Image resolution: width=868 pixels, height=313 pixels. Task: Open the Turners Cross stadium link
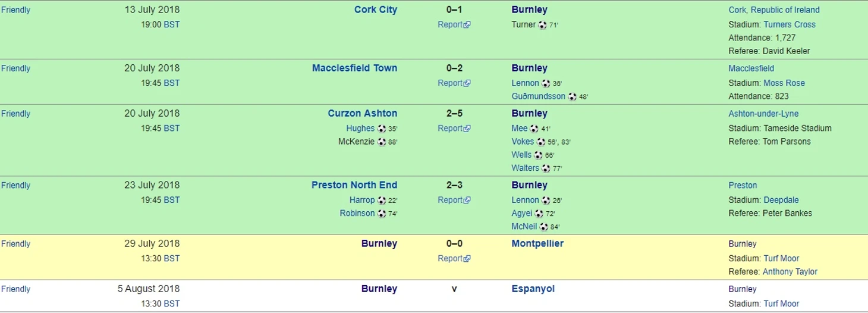(789, 25)
